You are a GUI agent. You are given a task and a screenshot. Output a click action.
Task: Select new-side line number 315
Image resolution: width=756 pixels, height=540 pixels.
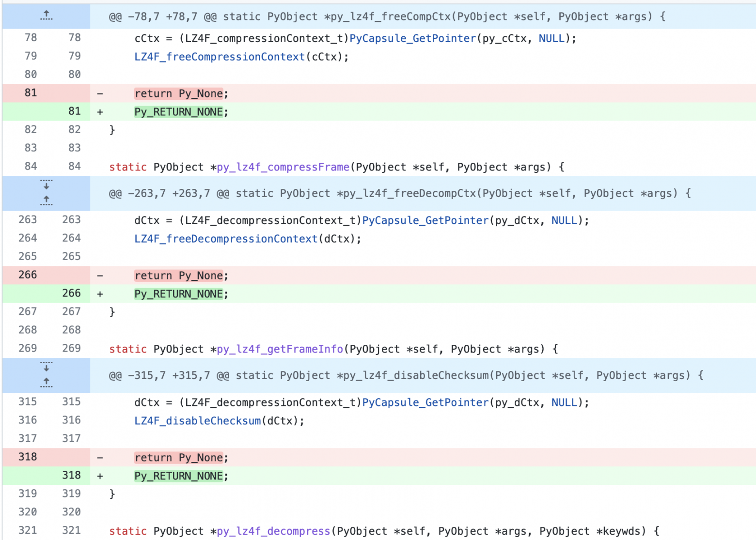coord(71,401)
